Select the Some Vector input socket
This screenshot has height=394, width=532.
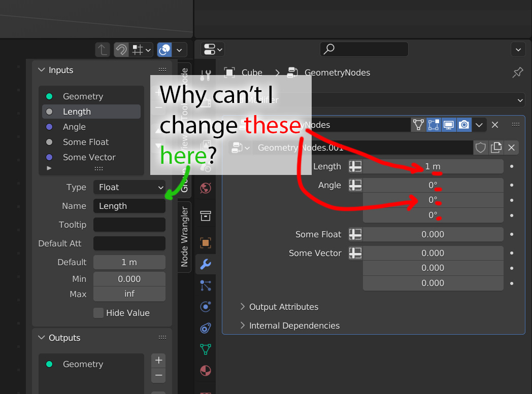tap(91, 158)
